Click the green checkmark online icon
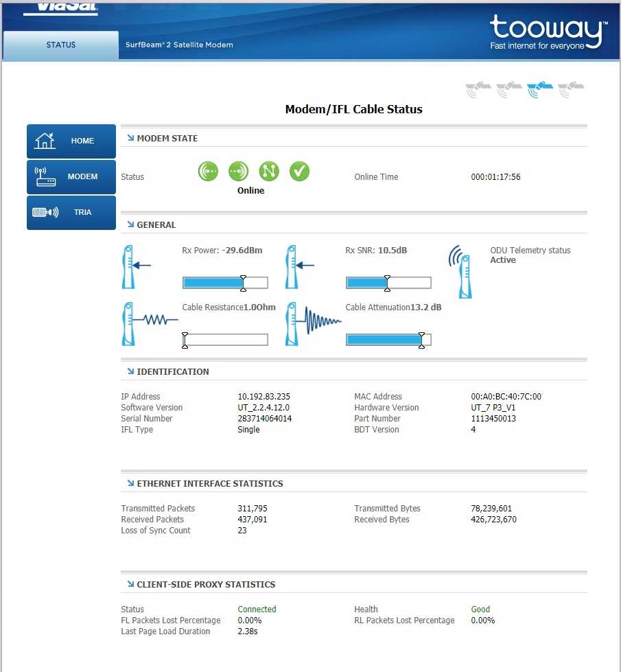Image resolution: width=621 pixels, height=672 pixels. pyautogui.click(x=299, y=172)
